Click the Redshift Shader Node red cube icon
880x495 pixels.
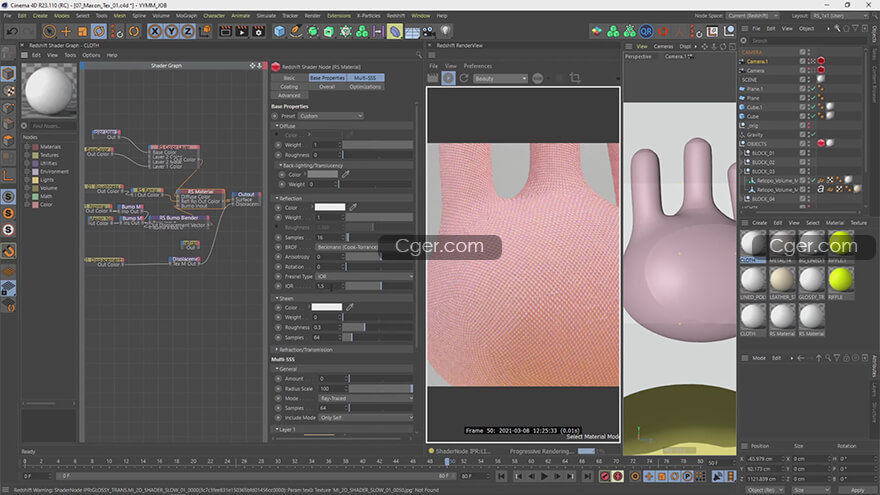(276, 67)
